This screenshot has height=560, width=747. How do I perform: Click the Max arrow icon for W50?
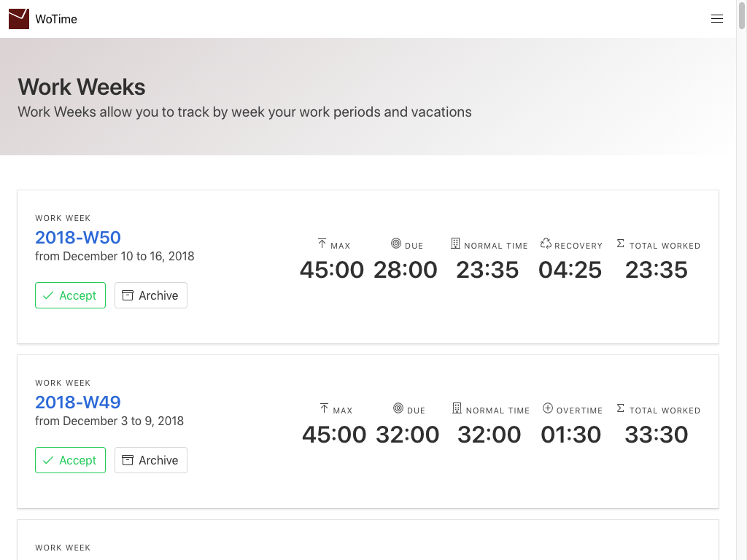point(322,244)
